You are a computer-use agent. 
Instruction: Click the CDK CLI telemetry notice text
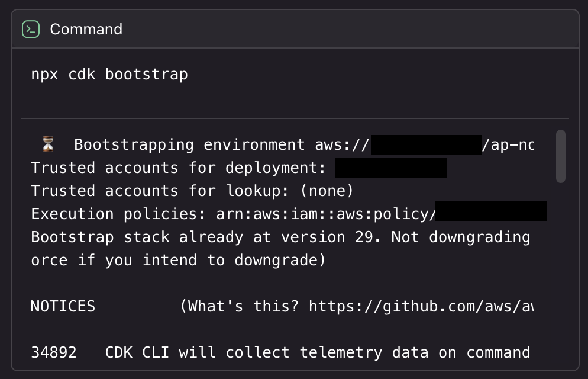point(317,353)
